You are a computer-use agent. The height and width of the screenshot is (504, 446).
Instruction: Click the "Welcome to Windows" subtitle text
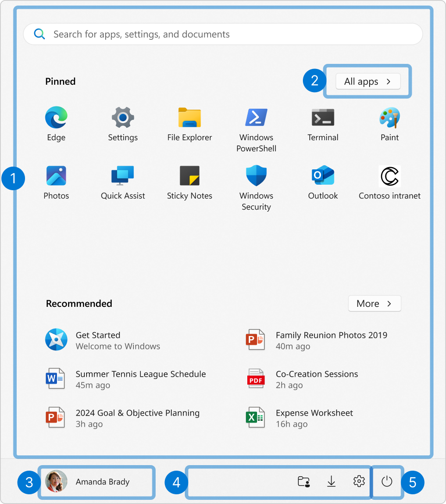(118, 346)
